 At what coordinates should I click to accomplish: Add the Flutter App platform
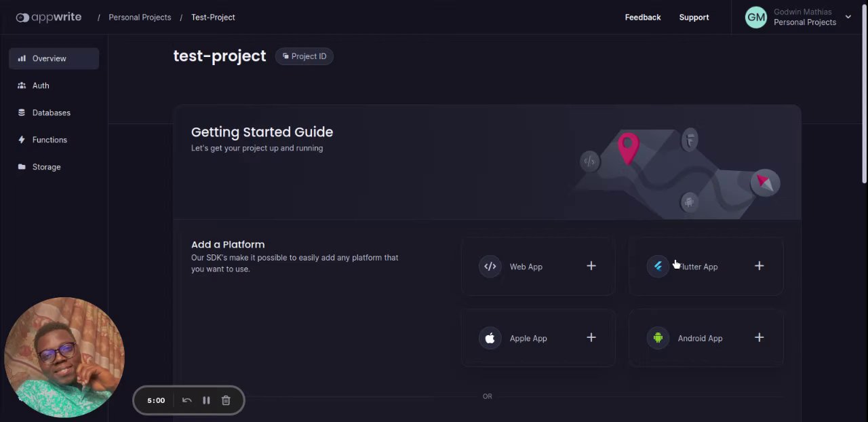click(x=706, y=267)
